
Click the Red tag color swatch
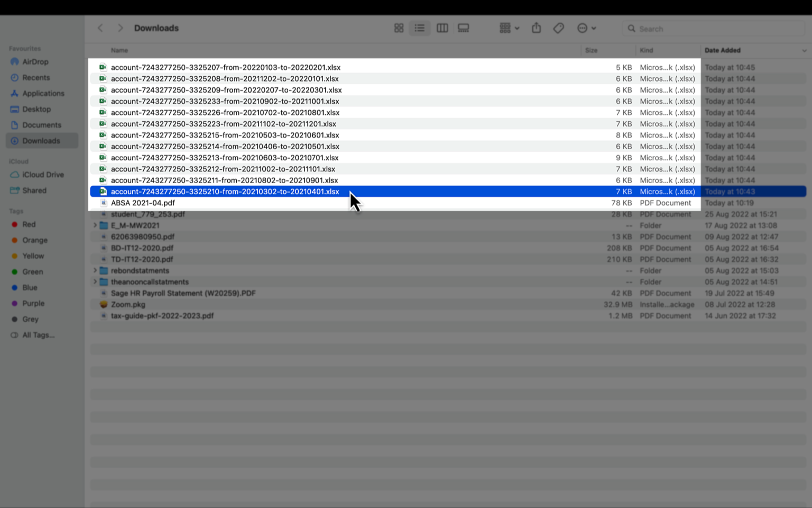point(14,224)
